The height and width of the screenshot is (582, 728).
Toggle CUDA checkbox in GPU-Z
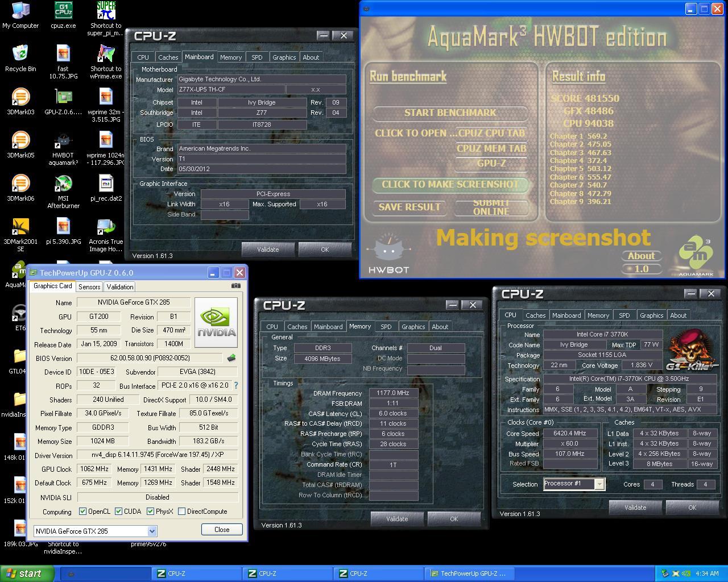click(118, 512)
